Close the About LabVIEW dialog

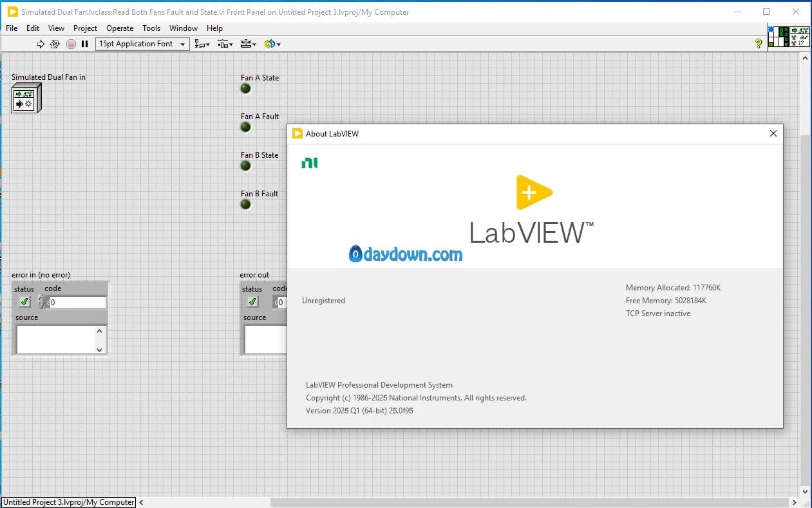[x=773, y=133]
